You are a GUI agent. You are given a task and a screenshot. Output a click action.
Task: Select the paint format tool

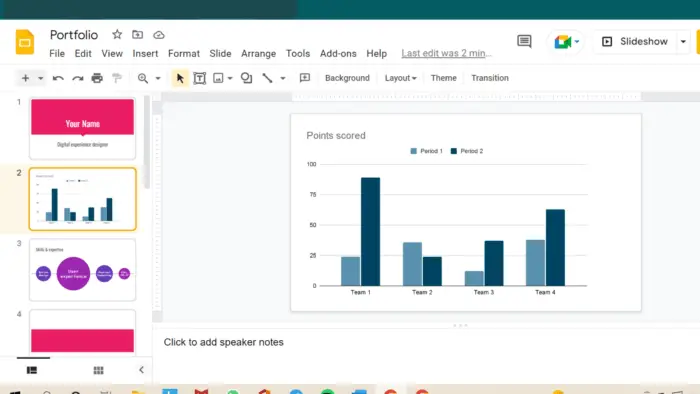(x=117, y=78)
